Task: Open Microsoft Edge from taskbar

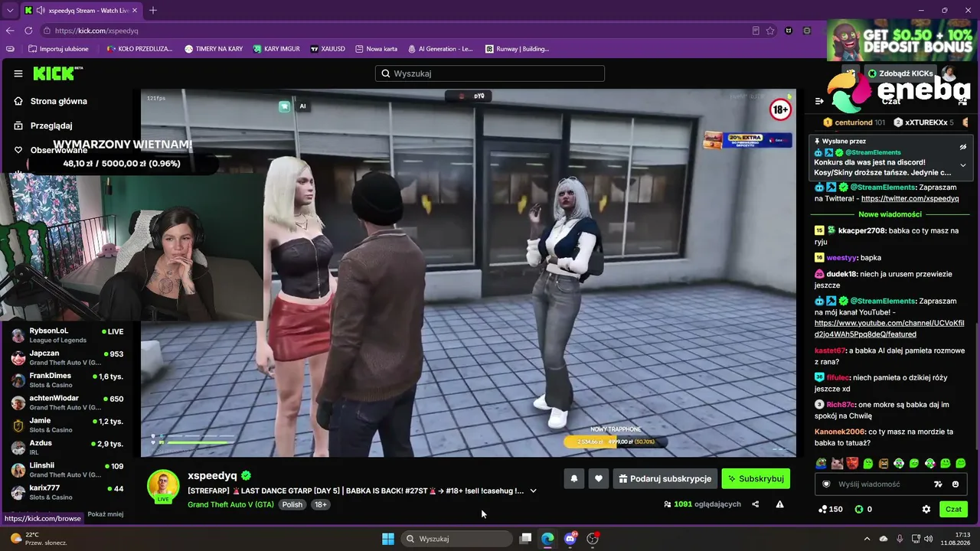Action: (547, 539)
